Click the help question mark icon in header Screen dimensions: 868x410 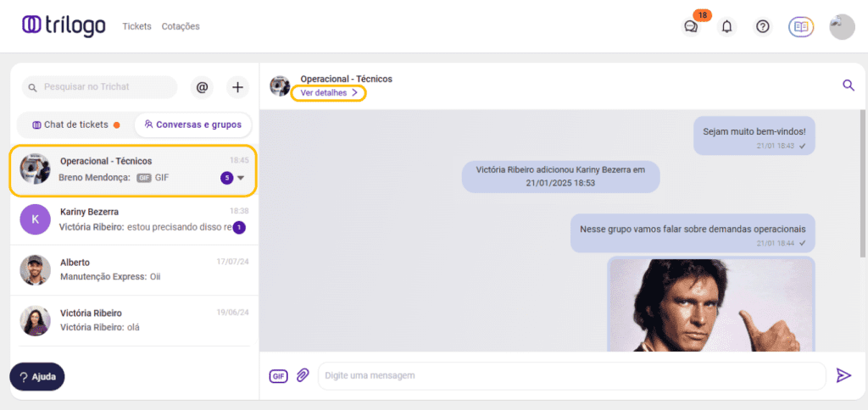pyautogui.click(x=763, y=26)
